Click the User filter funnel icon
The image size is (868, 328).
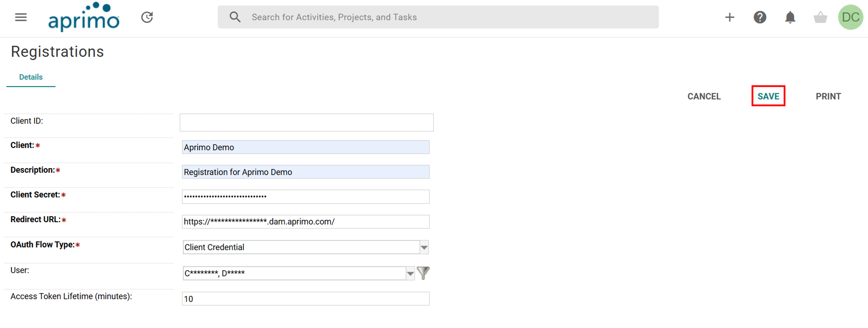click(423, 273)
